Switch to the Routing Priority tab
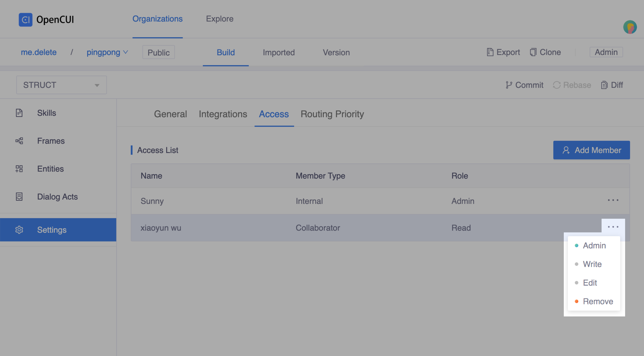 332,114
